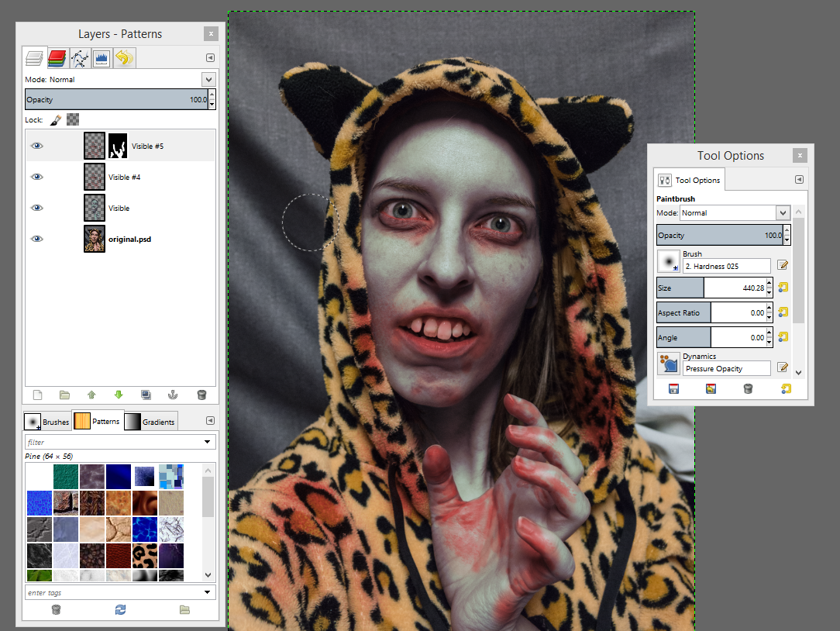Switch to the Brushes tab
This screenshot has width=840, height=631.
[47, 421]
